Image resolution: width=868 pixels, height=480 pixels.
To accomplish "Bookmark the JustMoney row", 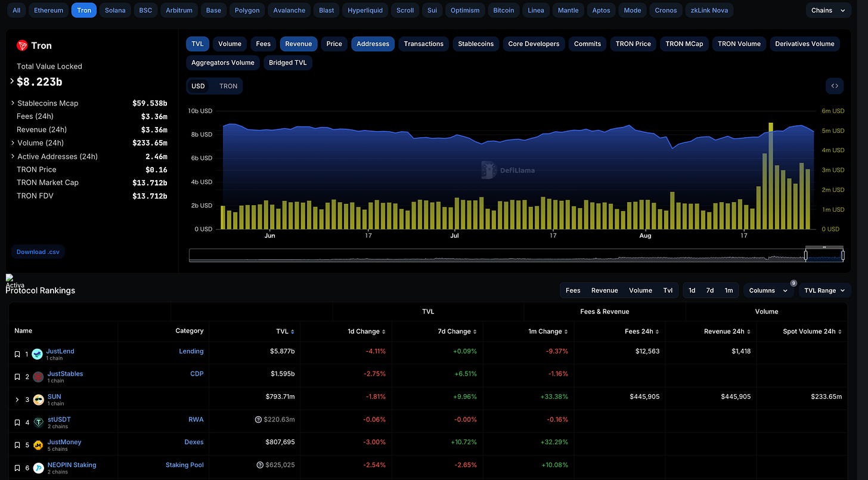I will pos(17,445).
